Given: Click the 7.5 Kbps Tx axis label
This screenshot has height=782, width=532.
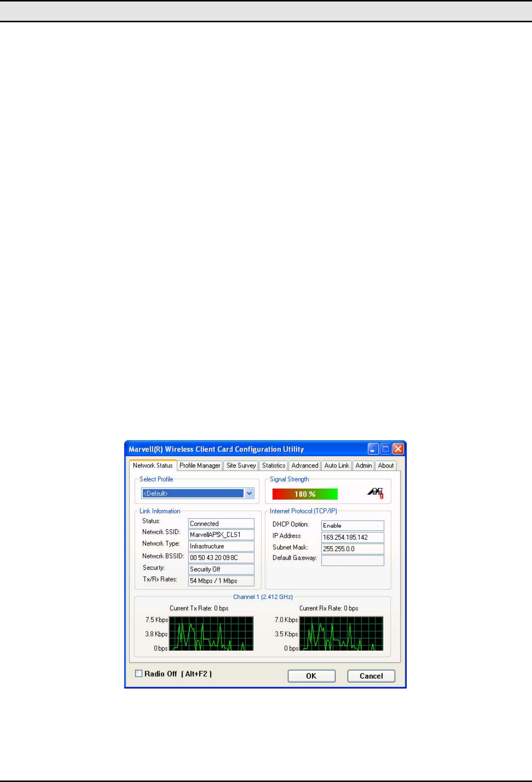Looking at the screenshot, I should (157, 620).
